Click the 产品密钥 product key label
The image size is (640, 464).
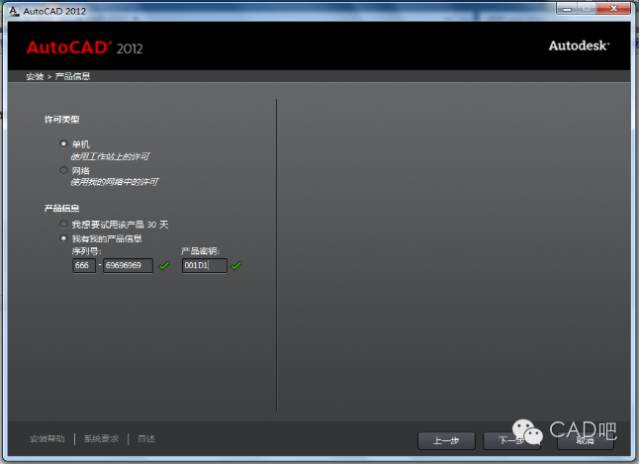click(x=200, y=251)
